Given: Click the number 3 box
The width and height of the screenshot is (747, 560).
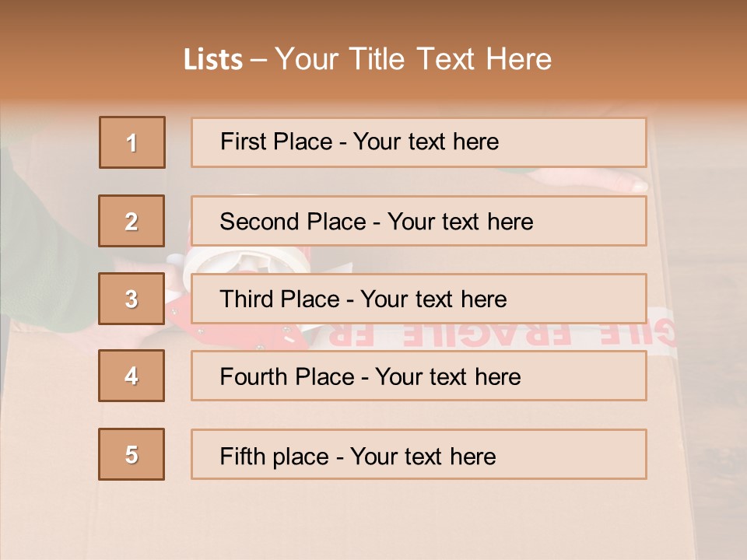Looking at the screenshot, I should tap(132, 299).
